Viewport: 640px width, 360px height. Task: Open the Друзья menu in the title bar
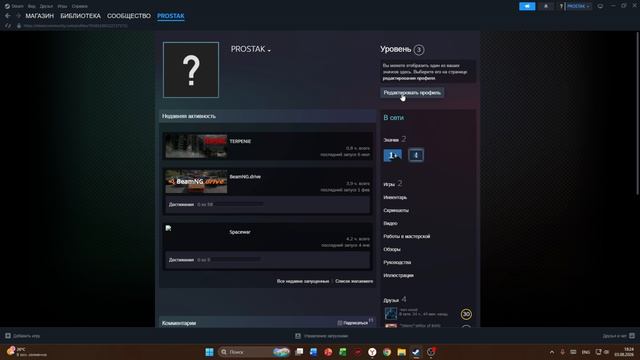click(46, 6)
